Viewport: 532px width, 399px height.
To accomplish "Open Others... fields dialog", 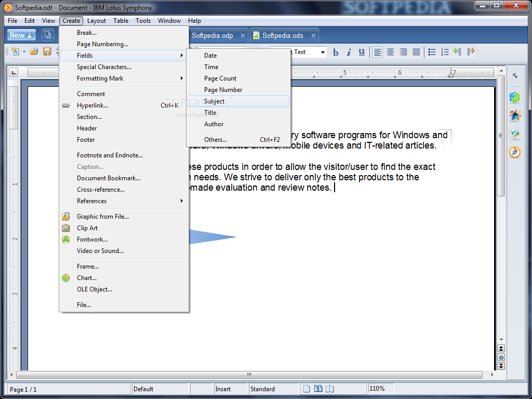I will [x=238, y=140].
